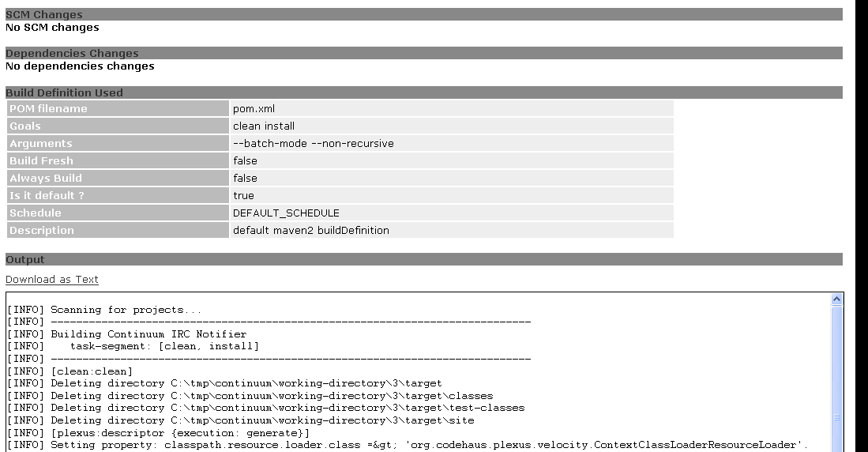The width and height of the screenshot is (868, 452).
Task: Click the Is it default ? label
Action: click(x=118, y=196)
